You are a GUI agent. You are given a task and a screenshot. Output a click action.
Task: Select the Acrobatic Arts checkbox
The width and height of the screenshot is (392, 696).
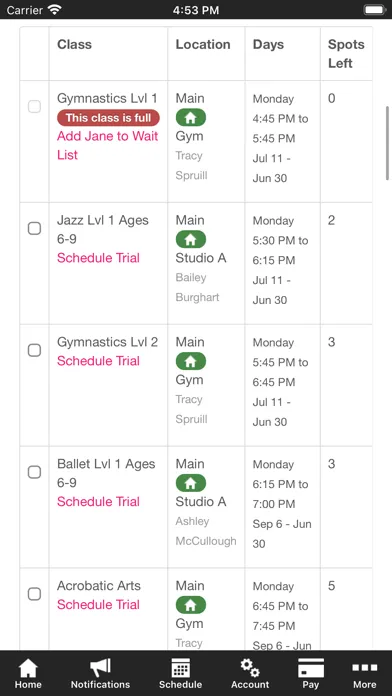tap(34, 594)
